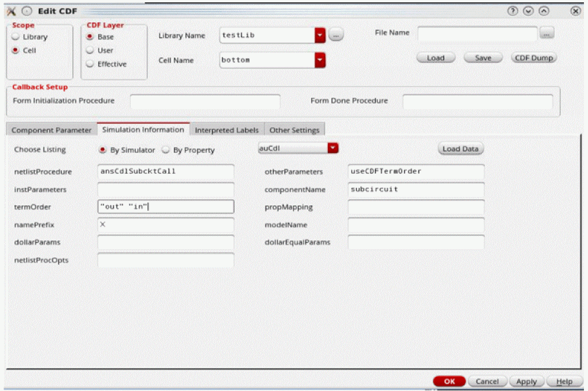Click the browse button next to File Name
Screen dimensions: 588x391
pos(547,34)
